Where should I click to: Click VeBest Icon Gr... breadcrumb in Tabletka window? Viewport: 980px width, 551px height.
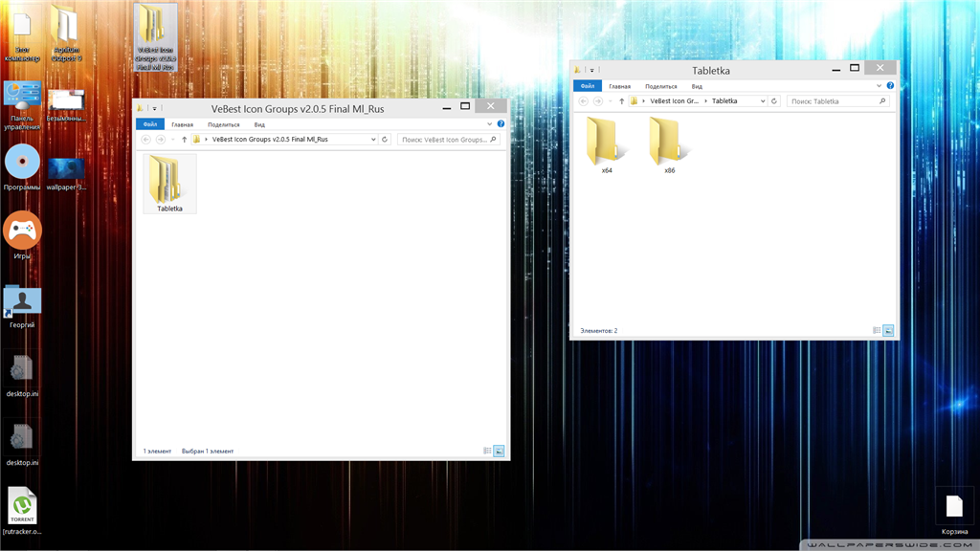[x=674, y=101]
